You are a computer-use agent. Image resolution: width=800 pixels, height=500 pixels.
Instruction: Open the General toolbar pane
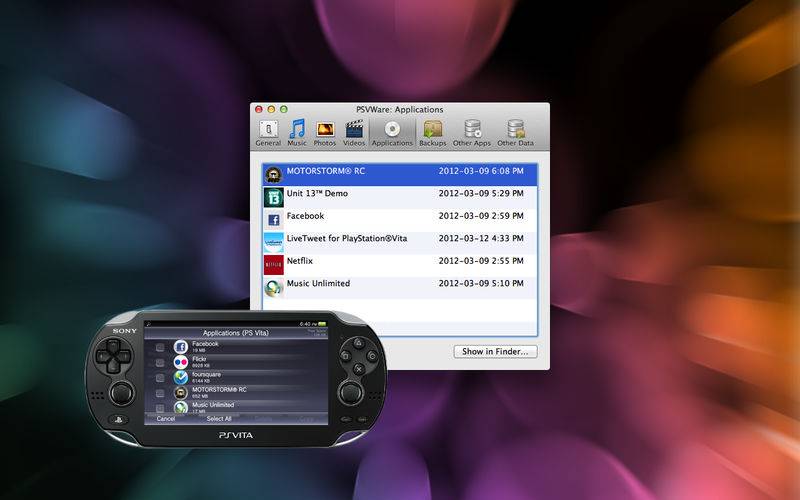pos(268,134)
